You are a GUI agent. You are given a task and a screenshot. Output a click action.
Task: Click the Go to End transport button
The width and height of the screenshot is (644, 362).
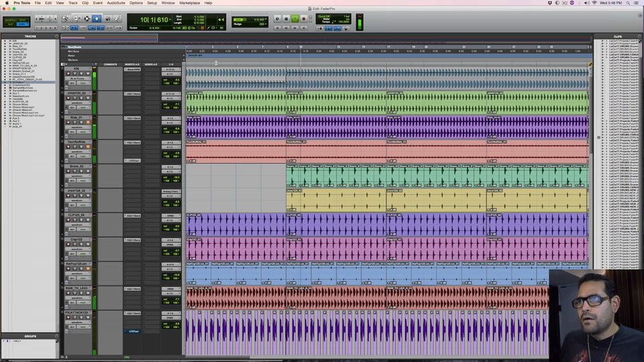(304, 27)
